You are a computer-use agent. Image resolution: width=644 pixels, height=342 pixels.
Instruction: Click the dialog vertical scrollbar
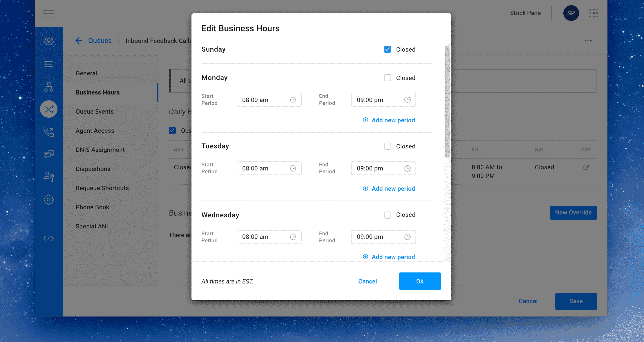tap(447, 102)
